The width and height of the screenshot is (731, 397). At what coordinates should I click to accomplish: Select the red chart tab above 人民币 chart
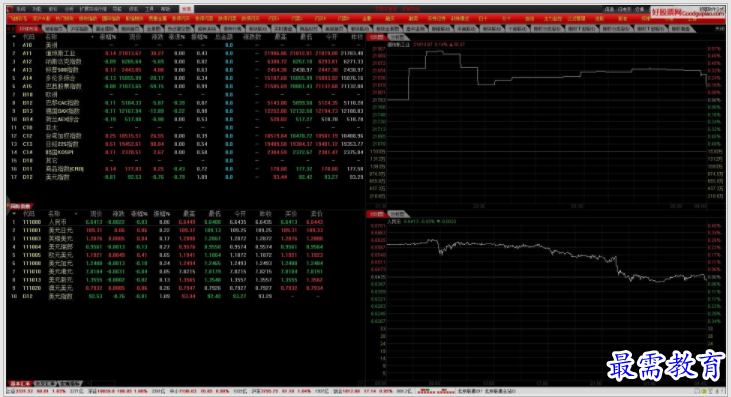pyautogui.click(x=377, y=214)
